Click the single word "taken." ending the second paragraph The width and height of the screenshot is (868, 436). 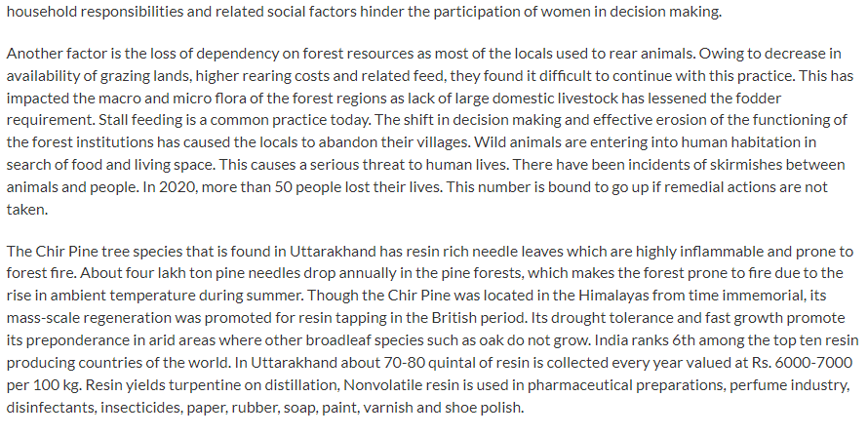point(27,209)
